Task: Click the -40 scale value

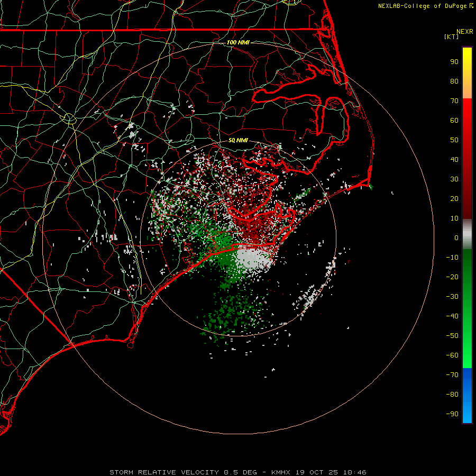Action: 452,316
